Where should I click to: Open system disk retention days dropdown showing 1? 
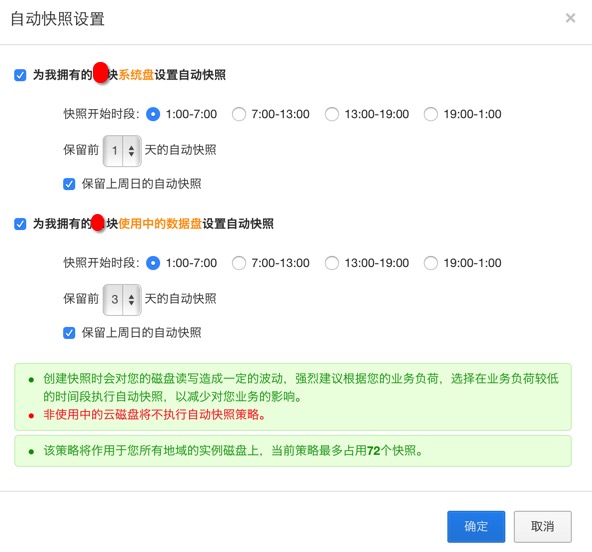point(122,151)
